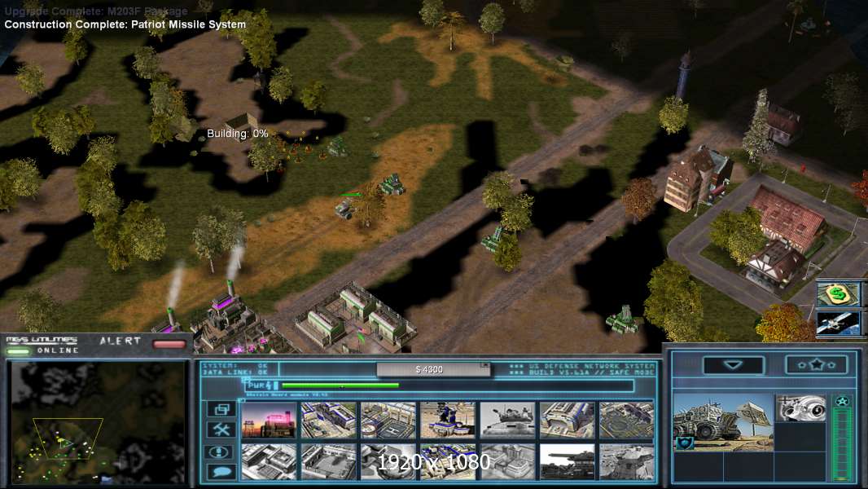Click the 'Building: 0%' construction label
The width and height of the screenshot is (868, 489).
(238, 134)
